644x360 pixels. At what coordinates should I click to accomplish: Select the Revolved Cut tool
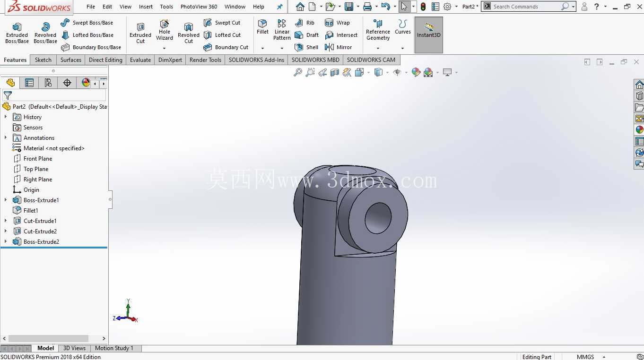(x=189, y=33)
